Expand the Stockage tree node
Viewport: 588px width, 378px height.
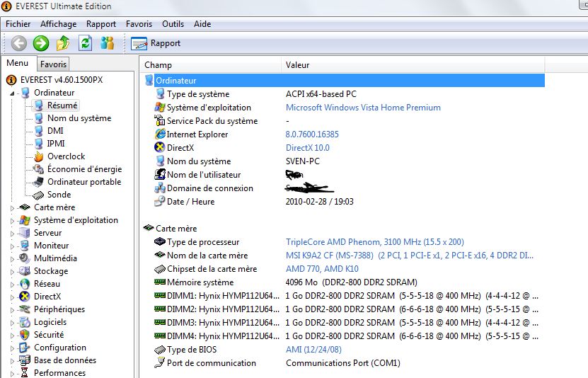point(12,272)
